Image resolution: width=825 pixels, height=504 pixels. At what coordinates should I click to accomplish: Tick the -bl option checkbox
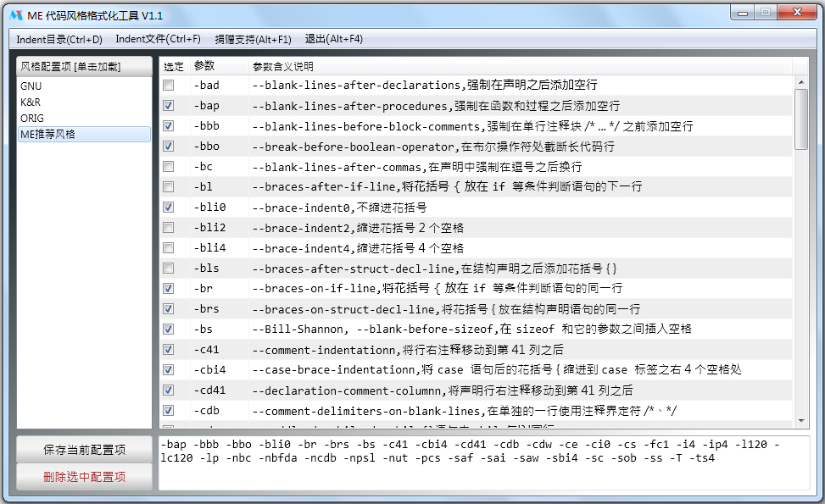(x=169, y=187)
